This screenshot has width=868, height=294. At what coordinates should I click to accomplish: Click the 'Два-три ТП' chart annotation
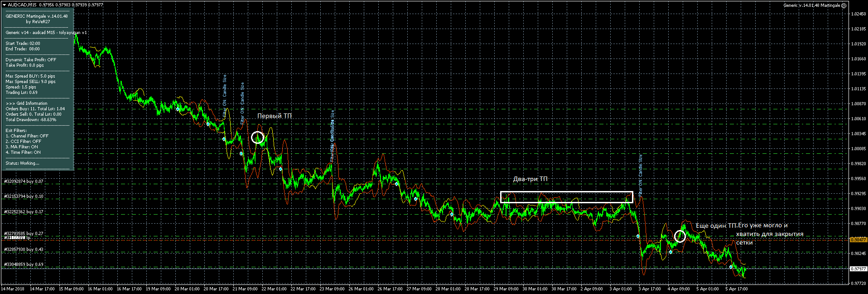click(530, 179)
